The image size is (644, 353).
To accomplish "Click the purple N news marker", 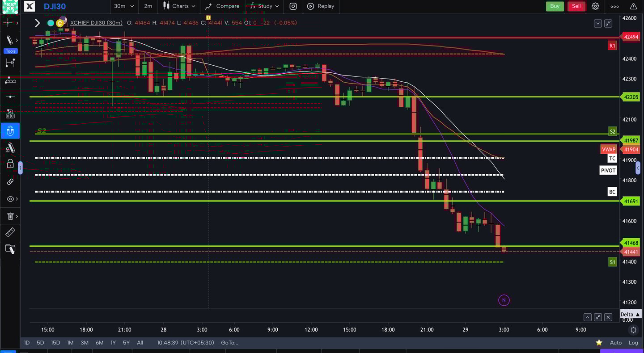I will coord(504,300).
